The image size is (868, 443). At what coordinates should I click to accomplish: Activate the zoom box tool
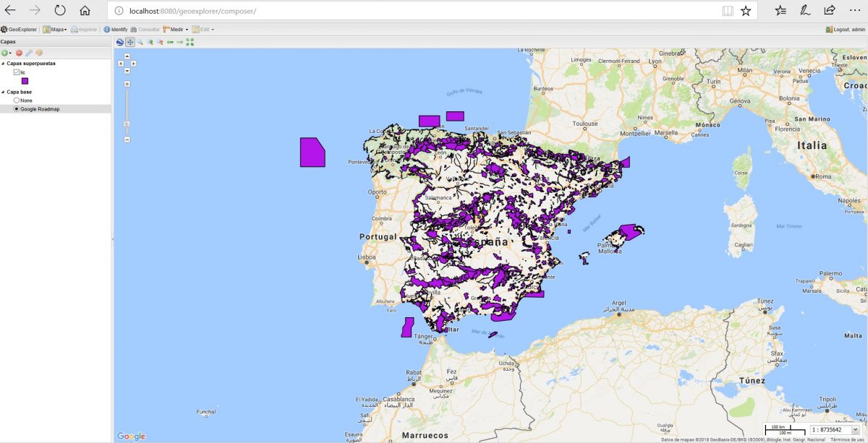[x=140, y=42]
